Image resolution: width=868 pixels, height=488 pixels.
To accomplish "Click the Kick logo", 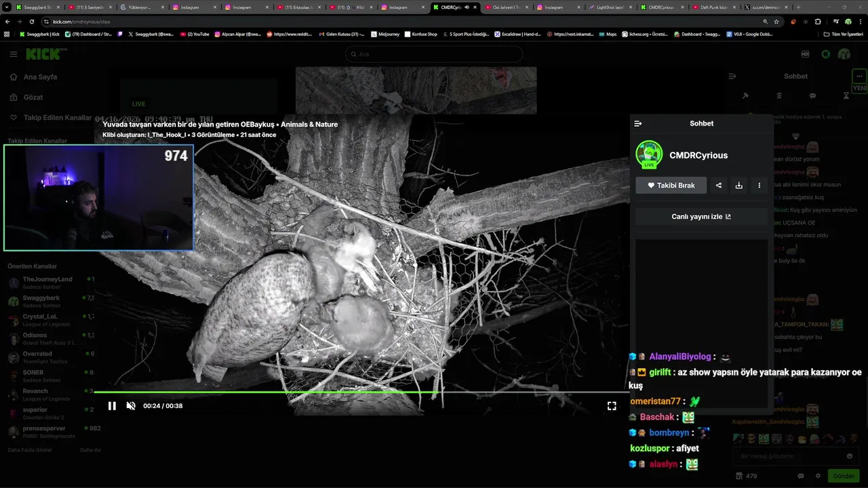I will tap(43, 54).
